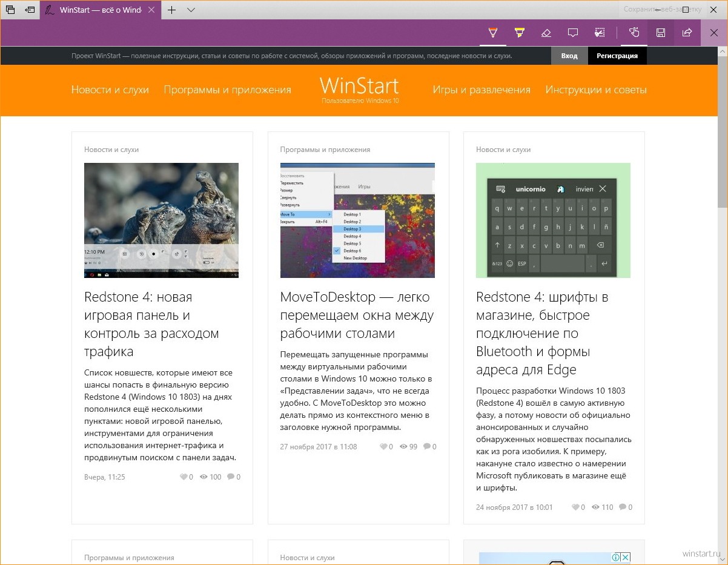
Task: Click category label above iguana article
Action: point(111,150)
